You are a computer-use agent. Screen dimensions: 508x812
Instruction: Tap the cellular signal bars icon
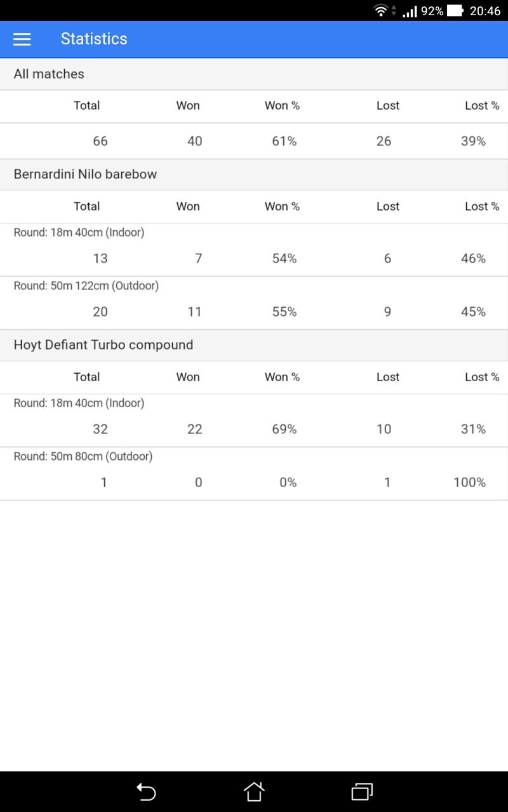pyautogui.click(x=410, y=11)
